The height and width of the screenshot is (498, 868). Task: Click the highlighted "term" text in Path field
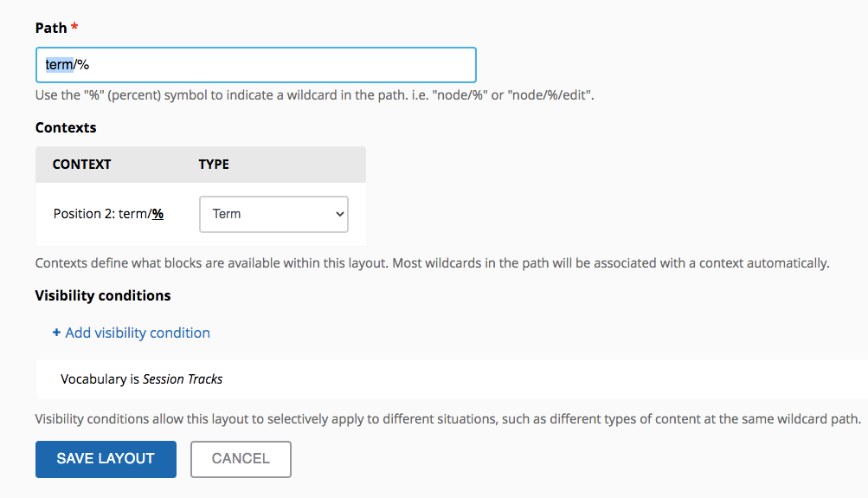(x=59, y=65)
